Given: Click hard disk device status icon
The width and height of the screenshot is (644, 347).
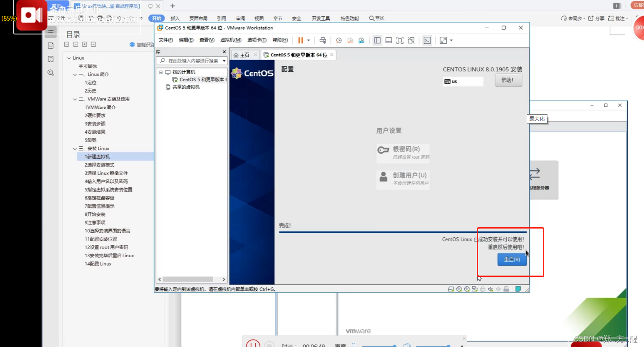Looking at the screenshot, I should coord(451,289).
